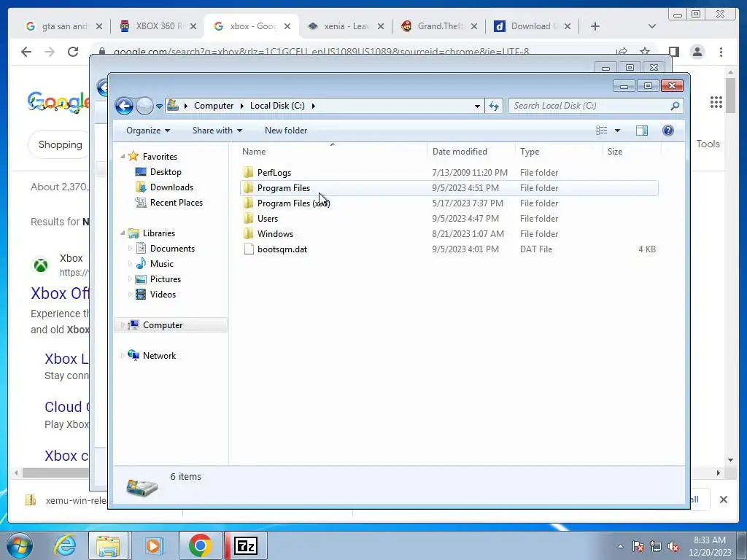747x560 pixels.
Task: Collapse the Libraries tree group
Action: point(123,233)
